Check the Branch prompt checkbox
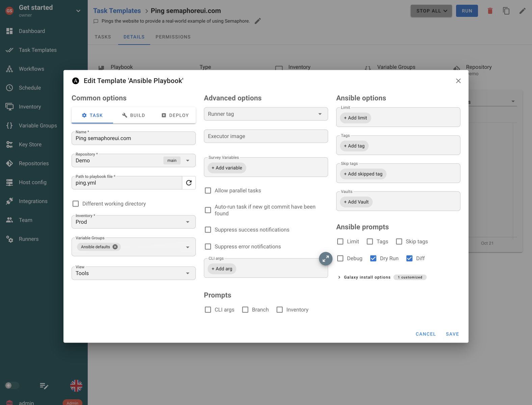This screenshot has height=405, width=532. coord(245,309)
